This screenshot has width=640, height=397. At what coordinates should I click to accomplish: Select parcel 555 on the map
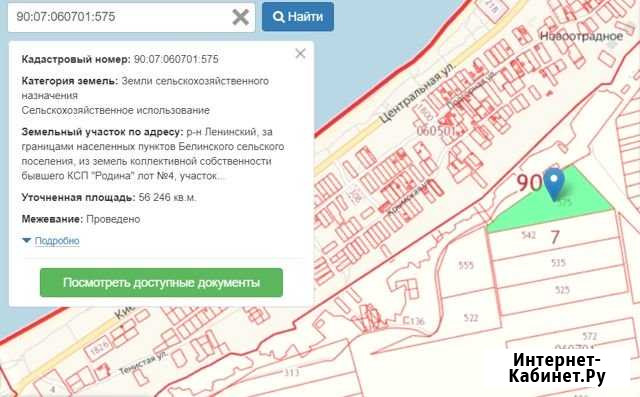(x=466, y=266)
